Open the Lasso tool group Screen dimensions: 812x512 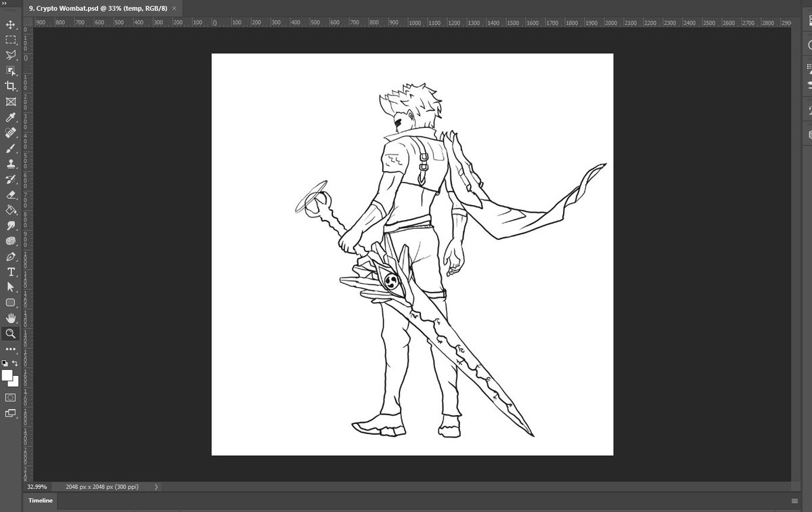(9, 55)
